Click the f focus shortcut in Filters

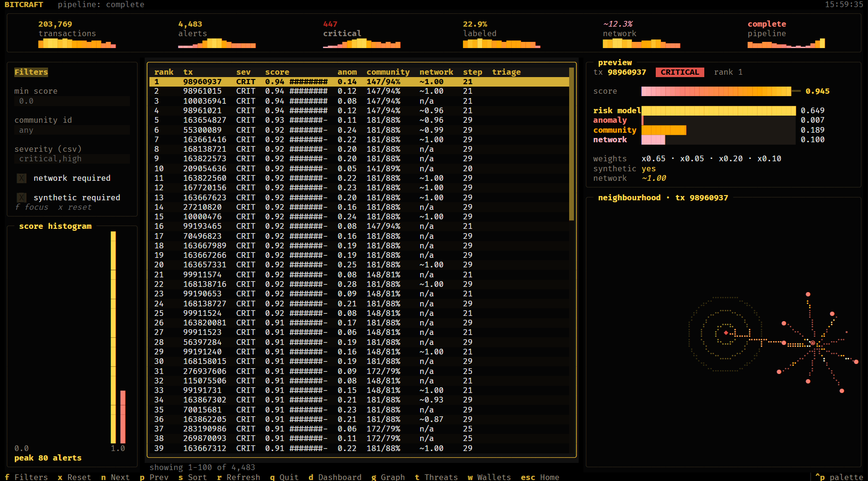point(31,207)
